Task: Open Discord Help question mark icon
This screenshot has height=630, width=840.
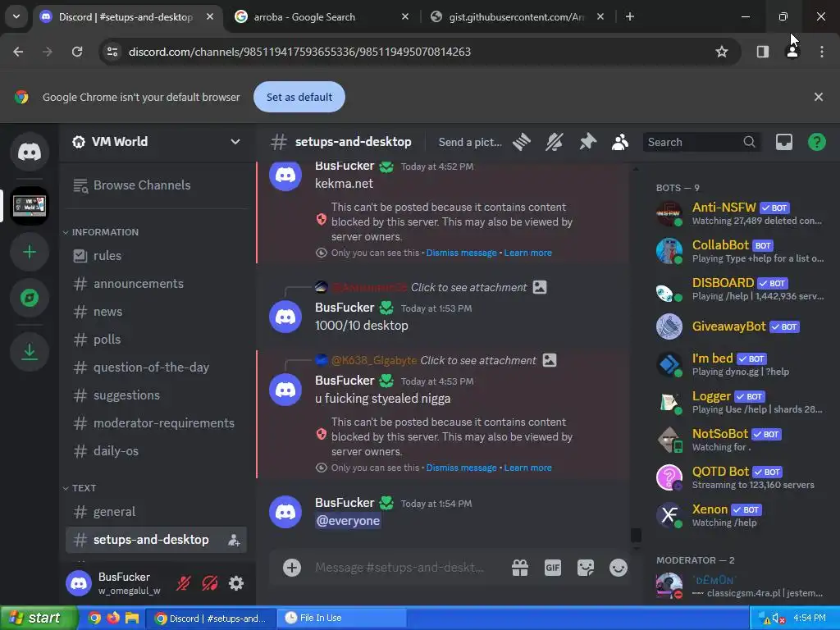Action: pos(816,142)
